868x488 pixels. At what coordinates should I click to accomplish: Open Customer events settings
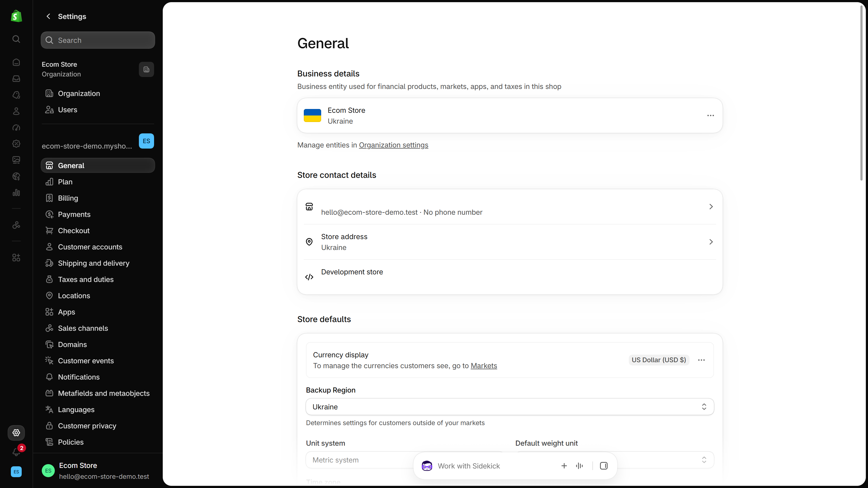98,361
